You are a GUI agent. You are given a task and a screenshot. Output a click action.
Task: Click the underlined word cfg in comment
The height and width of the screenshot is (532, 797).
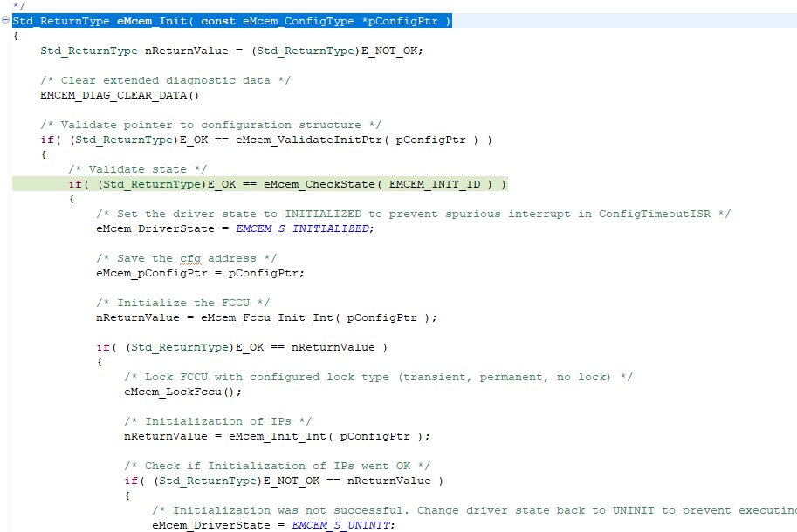190,259
